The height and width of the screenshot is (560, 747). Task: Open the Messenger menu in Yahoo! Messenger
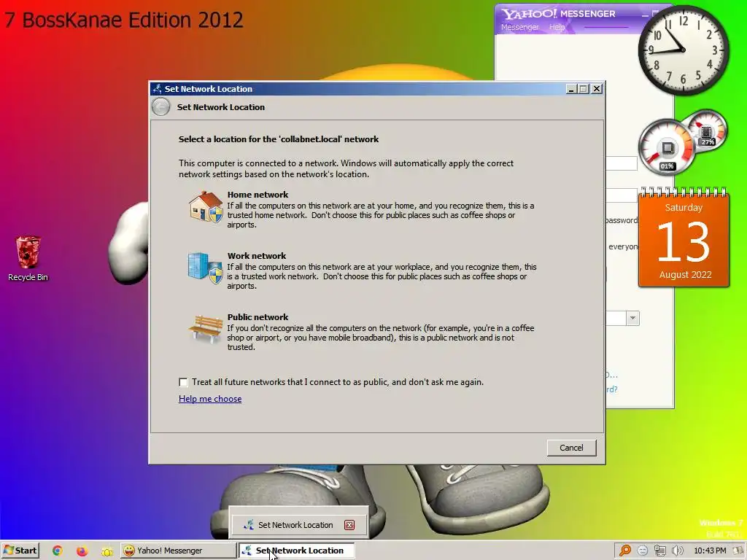coord(519,27)
